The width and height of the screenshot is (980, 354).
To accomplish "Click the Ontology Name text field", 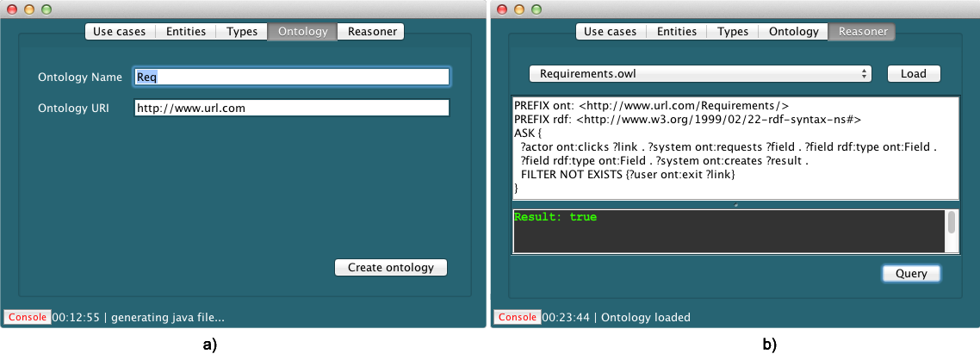I will tap(291, 77).
